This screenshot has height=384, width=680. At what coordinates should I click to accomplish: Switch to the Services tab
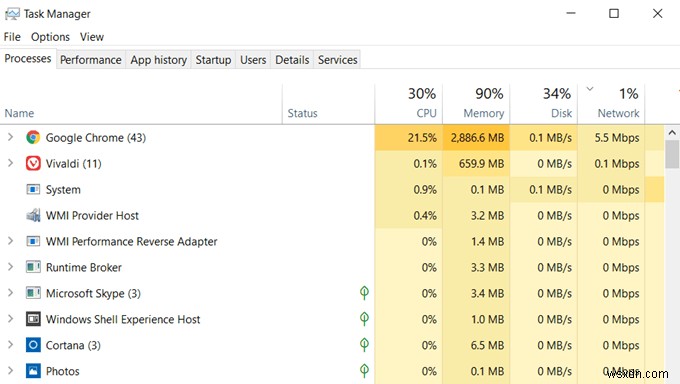337,60
